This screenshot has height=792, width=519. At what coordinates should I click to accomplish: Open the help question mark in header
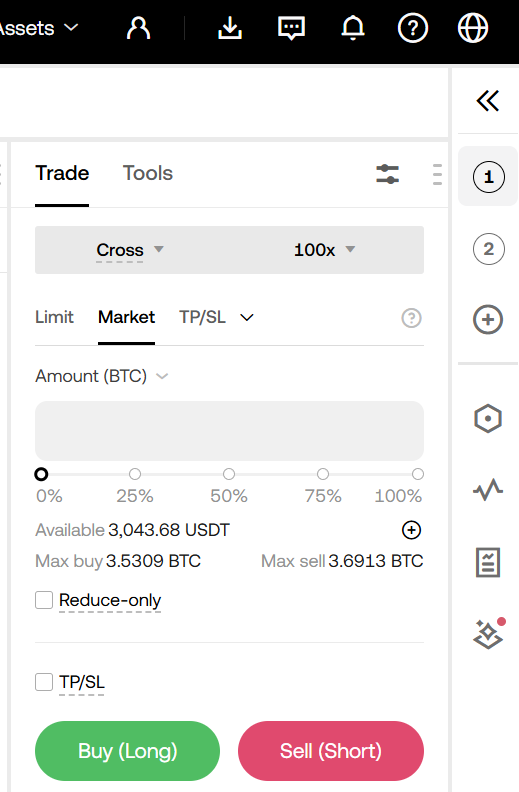point(413,28)
